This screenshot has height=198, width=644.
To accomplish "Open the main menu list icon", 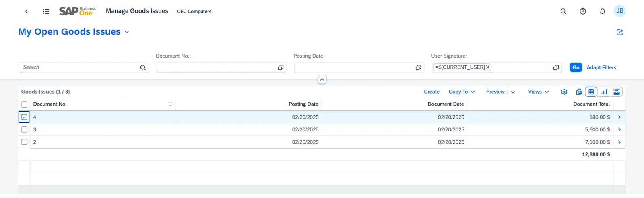I will [46, 11].
